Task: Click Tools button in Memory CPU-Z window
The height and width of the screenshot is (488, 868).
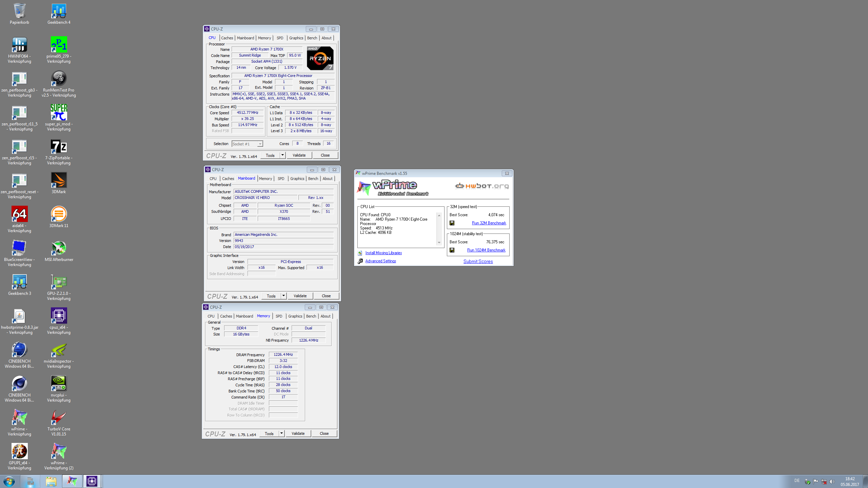Action: pos(269,433)
